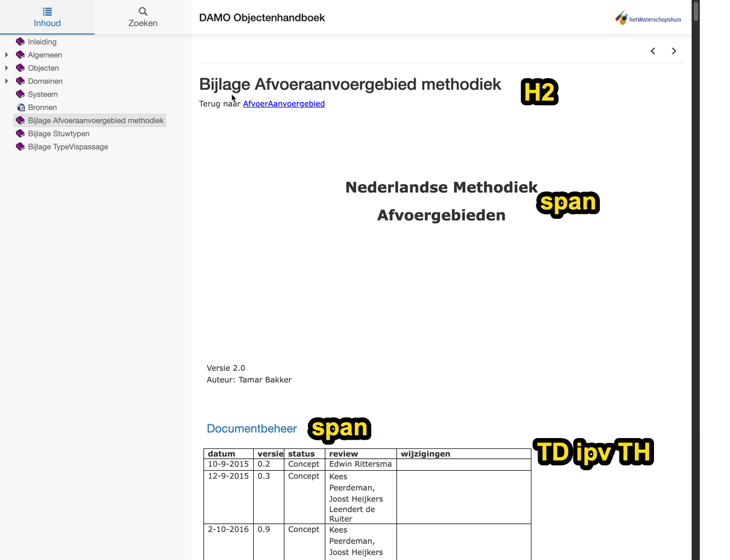Open the Bijlage Stuwtypen entry
730x560 pixels.
59,133
